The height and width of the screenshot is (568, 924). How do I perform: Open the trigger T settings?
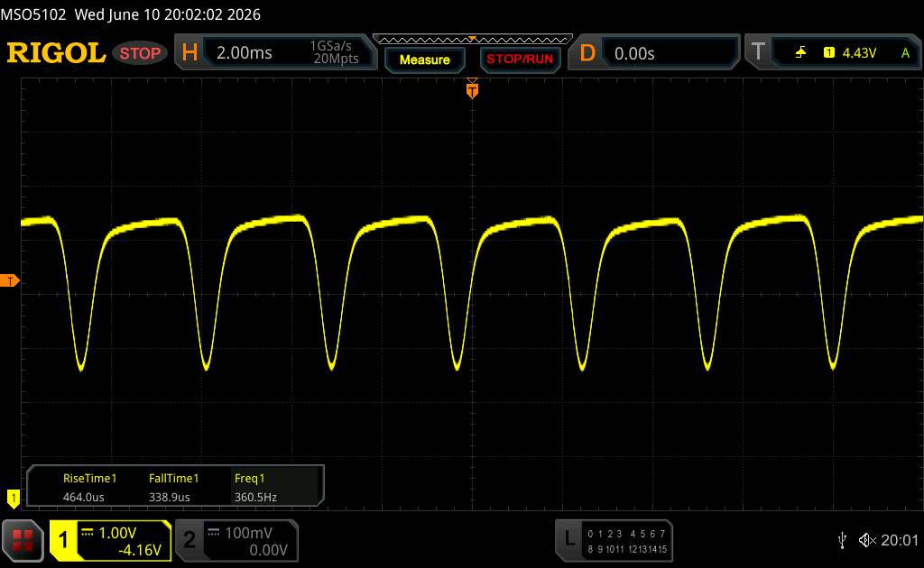pos(758,52)
